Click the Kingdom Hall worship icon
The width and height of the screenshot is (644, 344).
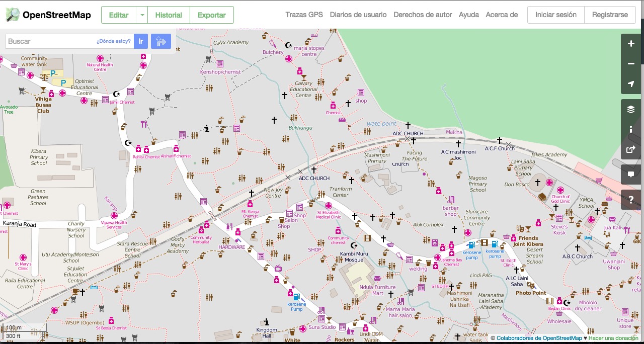point(266,322)
